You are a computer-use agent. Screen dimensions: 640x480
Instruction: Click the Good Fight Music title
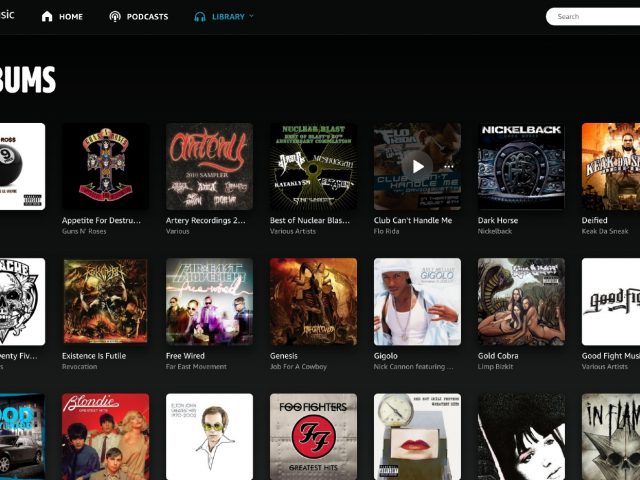(611, 356)
